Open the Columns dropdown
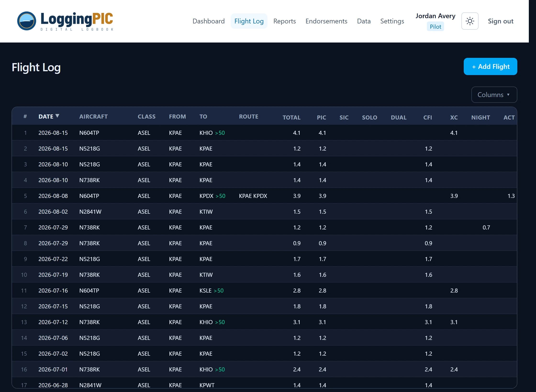Viewport: 536px width, 392px height. click(494, 95)
